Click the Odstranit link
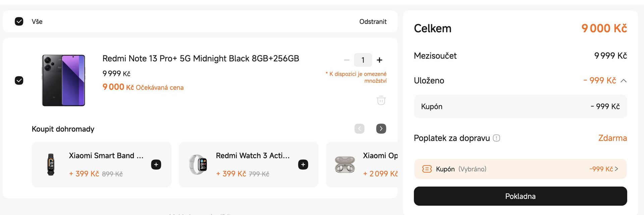The image size is (644, 215). coord(373,21)
